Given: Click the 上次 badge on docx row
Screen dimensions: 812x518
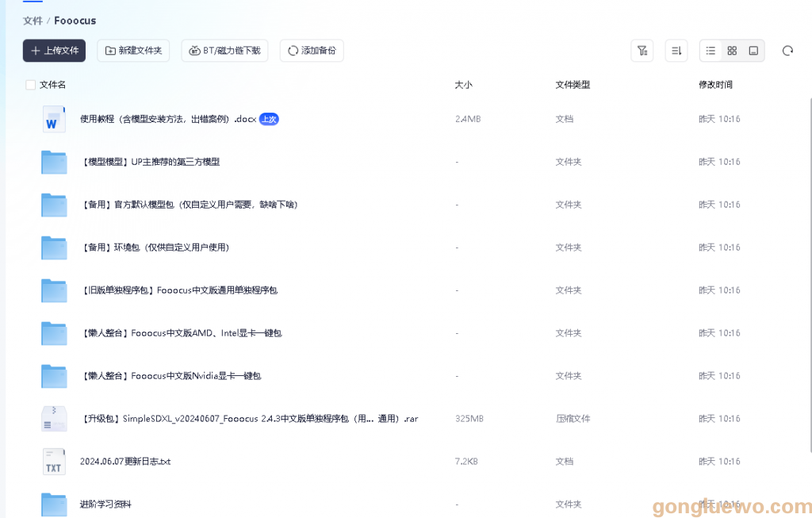Looking at the screenshot, I should click(x=269, y=119).
